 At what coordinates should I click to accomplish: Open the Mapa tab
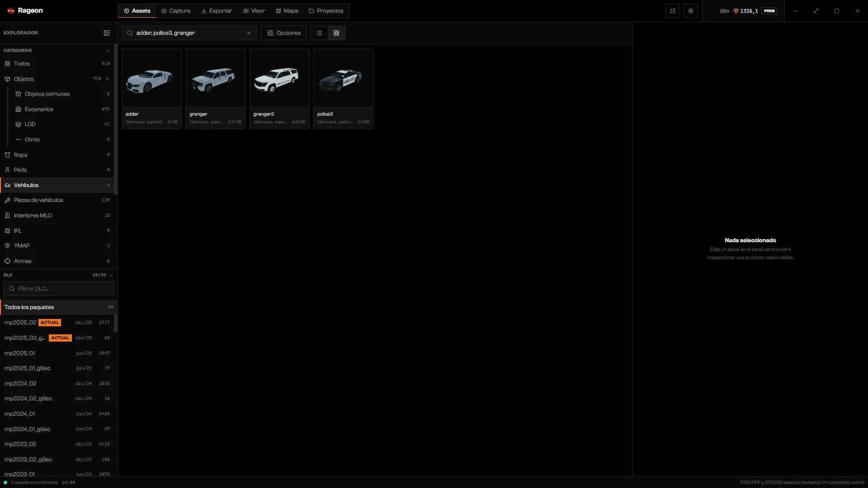287,11
